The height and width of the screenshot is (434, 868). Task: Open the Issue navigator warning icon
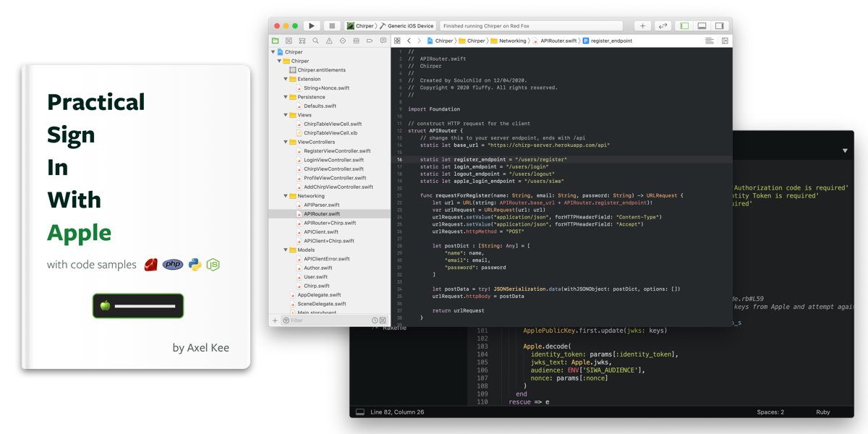pyautogui.click(x=329, y=41)
